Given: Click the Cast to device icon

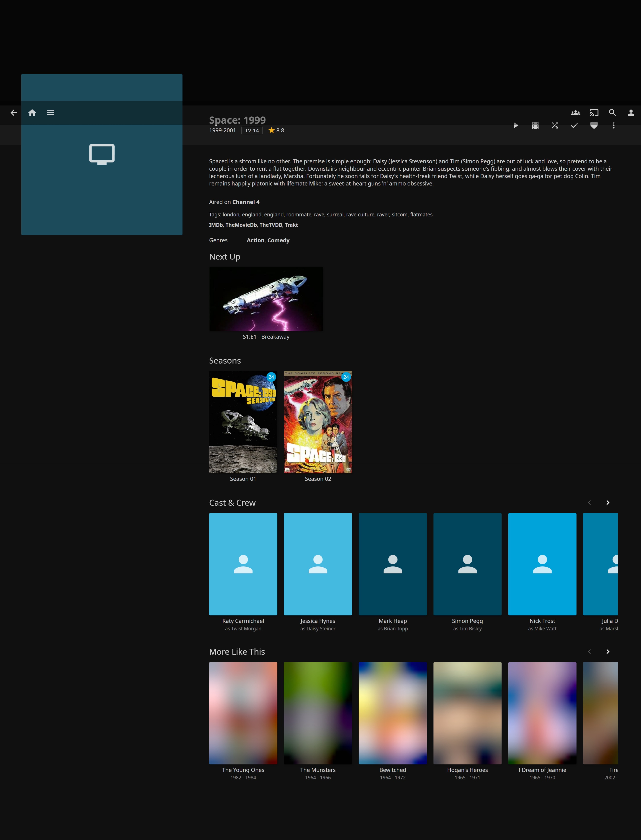Looking at the screenshot, I should click(x=594, y=113).
